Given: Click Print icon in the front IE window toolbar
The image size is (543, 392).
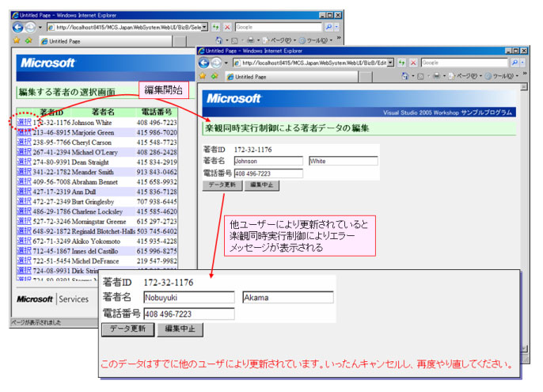Looking at the screenshot, I should pos(437,76).
